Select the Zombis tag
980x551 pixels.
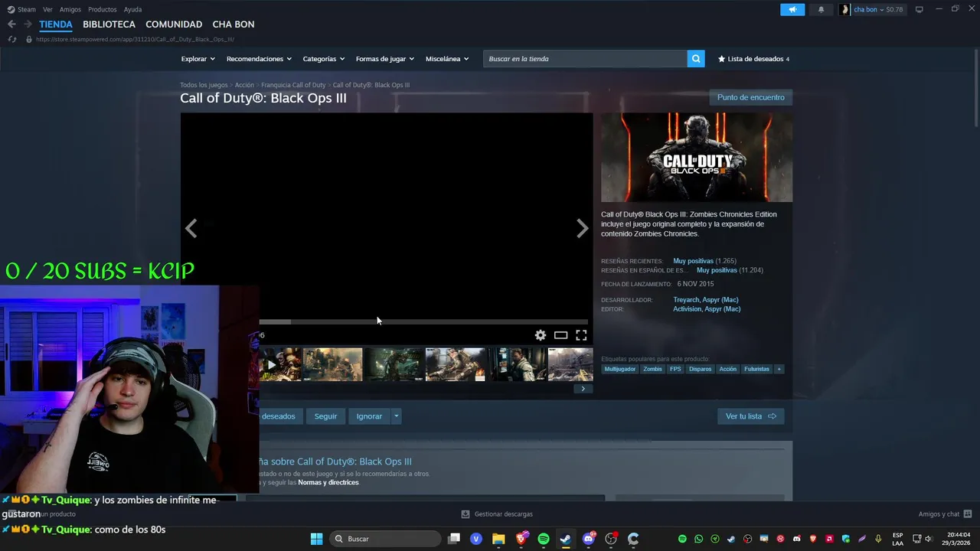652,369
